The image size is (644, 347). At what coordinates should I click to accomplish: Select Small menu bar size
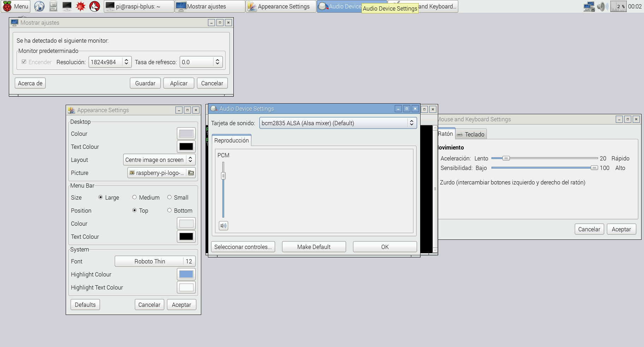tap(169, 197)
